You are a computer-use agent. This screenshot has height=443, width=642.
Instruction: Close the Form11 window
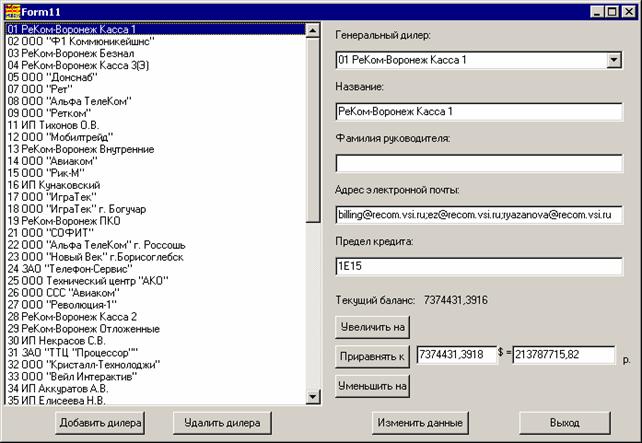pyautogui.click(x=628, y=12)
